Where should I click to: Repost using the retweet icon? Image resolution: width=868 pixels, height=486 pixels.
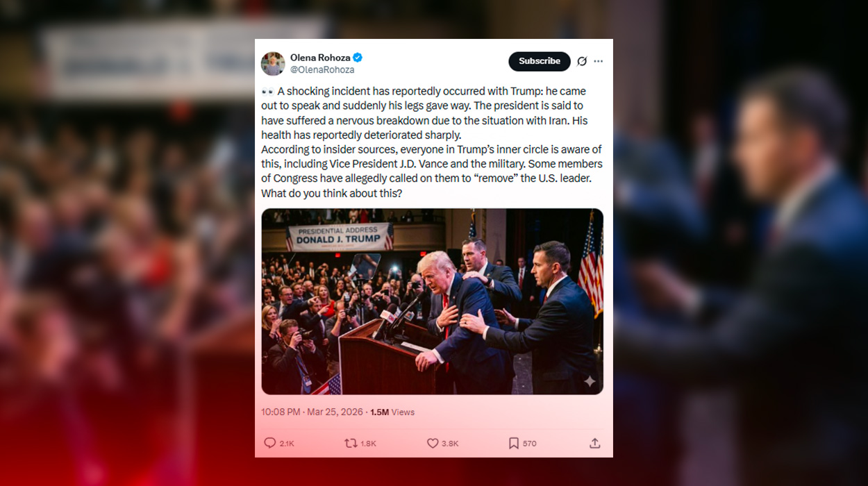pyautogui.click(x=351, y=443)
